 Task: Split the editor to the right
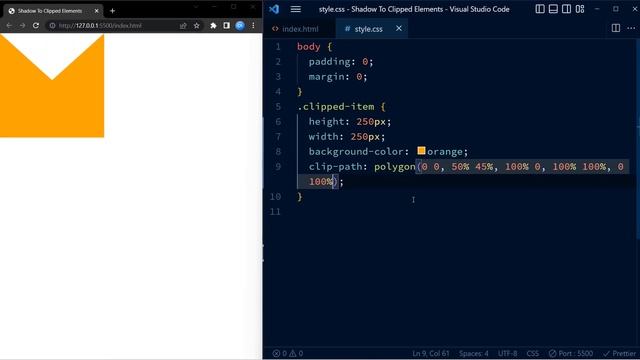click(616, 28)
